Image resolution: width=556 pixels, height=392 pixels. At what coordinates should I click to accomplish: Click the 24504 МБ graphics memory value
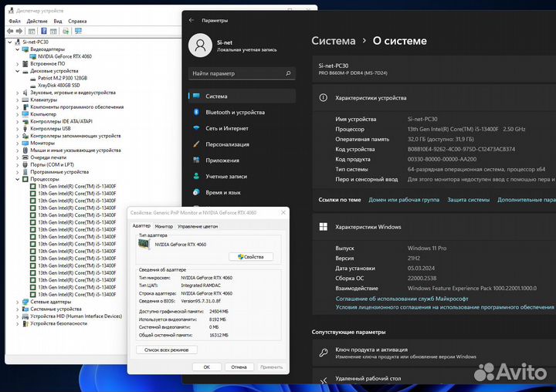(x=219, y=312)
